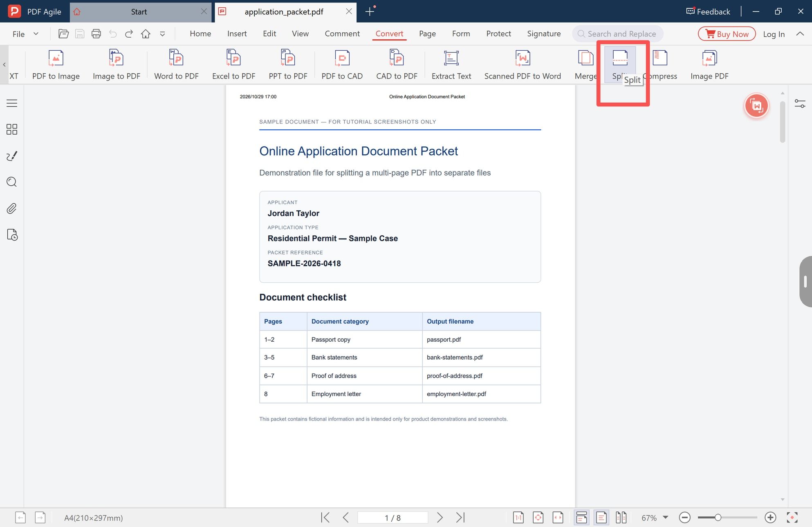This screenshot has width=812, height=527.
Task: Toggle two-page view mode
Action: click(x=621, y=518)
